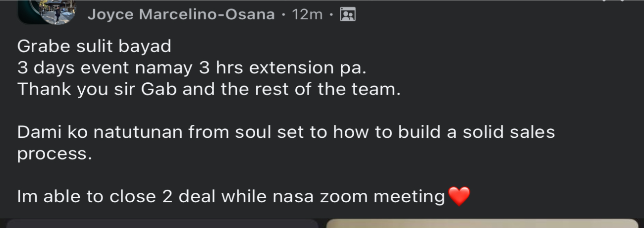Open the right attached photo below post

482,224
